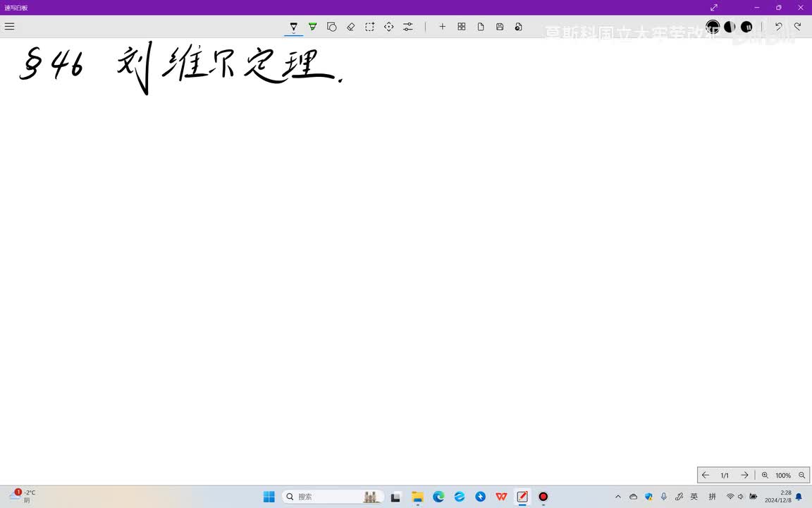Pick the first black circular theme swatch
The height and width of the screenshot is (508, 812).
coord(713,26)
